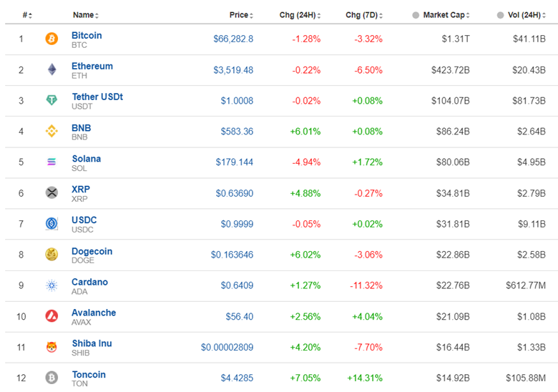Viewport: 558px width, 392px height.
Task: Click USDC price $0.9999
Action: 237,224
